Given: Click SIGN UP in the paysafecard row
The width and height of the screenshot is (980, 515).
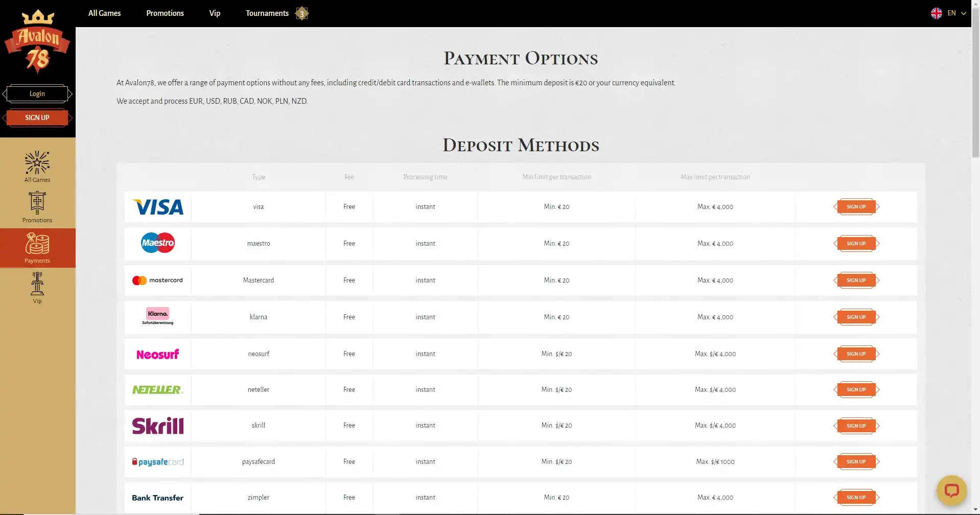Looking at the screenshot, I should click(x=856, y=462).
